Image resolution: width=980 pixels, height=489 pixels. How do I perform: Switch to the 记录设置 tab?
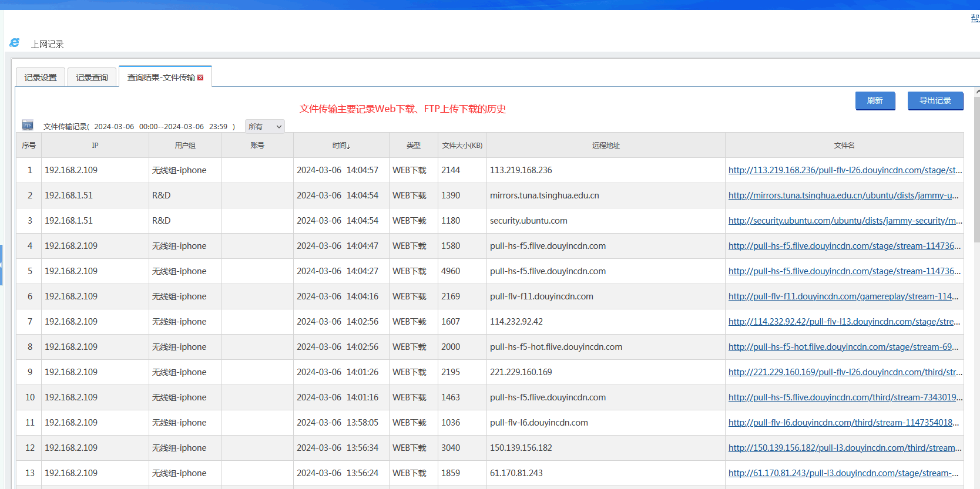41,77
